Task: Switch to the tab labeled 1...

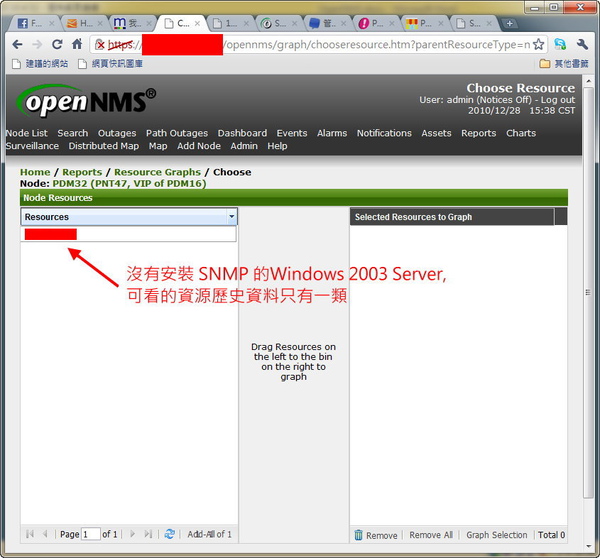Action: [x=229, y=24]
